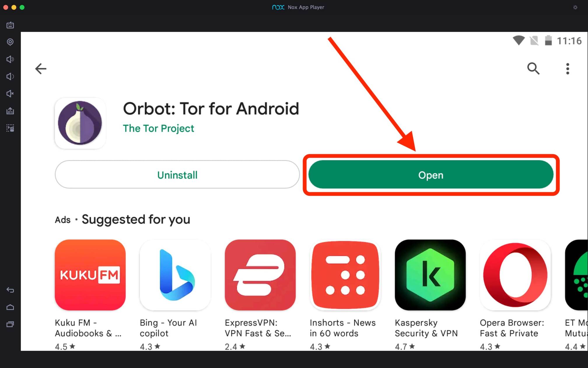
Task: Navigate back using arrow icon
Action: coord(41,68)
